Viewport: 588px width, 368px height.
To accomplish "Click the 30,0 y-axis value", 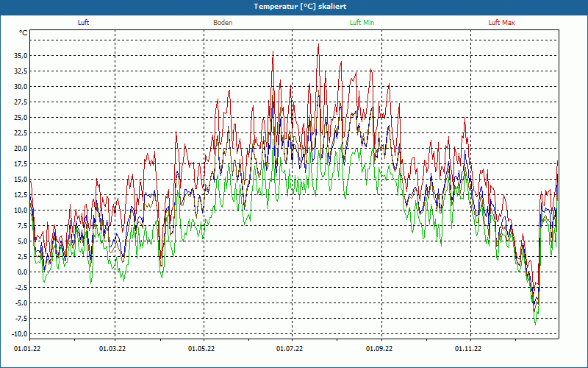I will coord(20,86).
